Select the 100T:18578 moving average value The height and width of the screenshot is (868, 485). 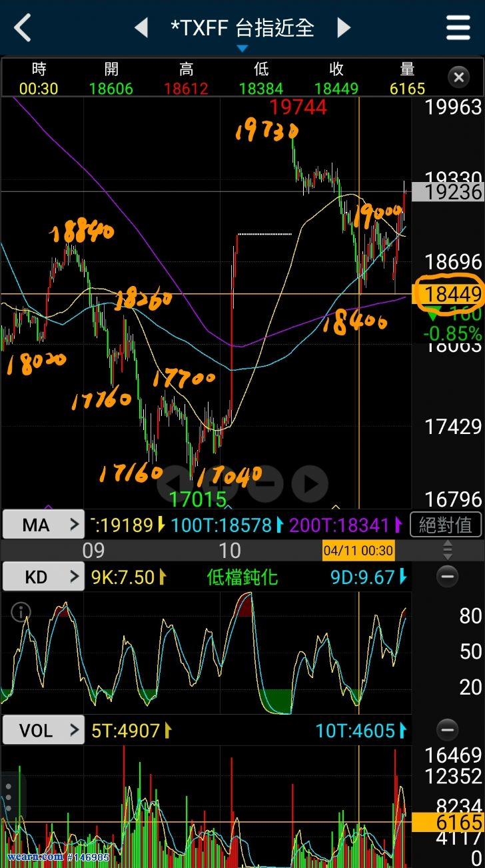(x=221, y=525)
